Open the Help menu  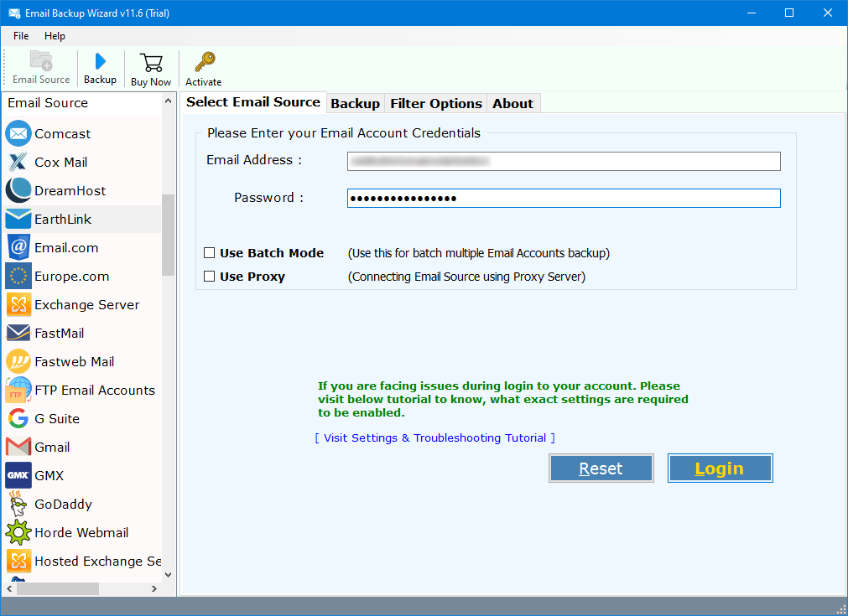55,36
